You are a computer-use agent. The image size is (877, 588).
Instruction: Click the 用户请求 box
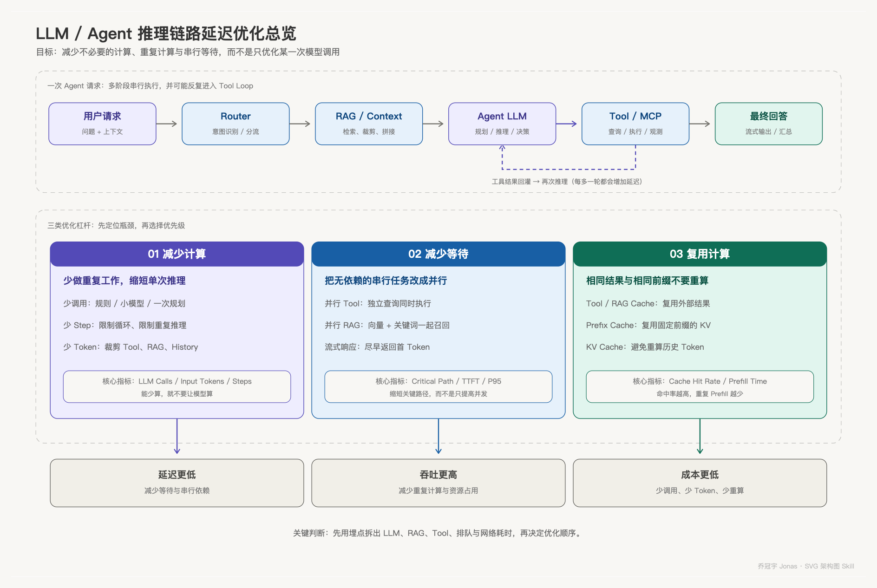pyautogui.click(x=102, y=124)
